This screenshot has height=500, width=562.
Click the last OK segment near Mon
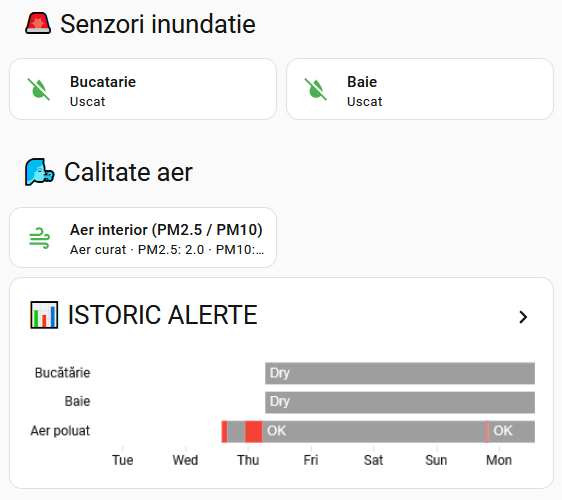pos(512,432)
